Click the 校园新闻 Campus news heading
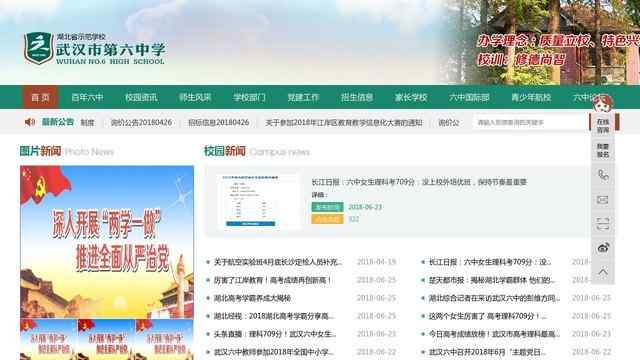 [x=257, y=151]
